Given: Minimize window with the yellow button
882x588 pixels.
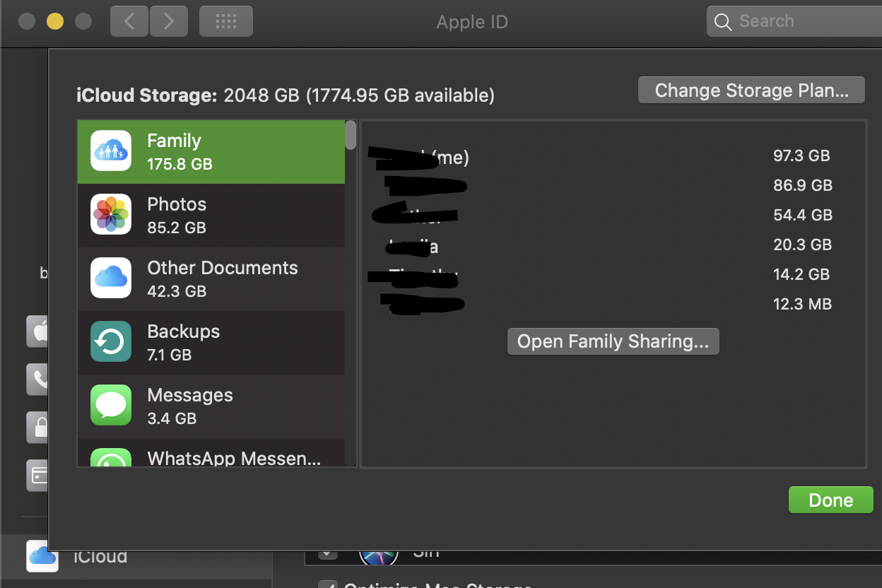Looking at the screenshot, I should (x=55, y=21).
